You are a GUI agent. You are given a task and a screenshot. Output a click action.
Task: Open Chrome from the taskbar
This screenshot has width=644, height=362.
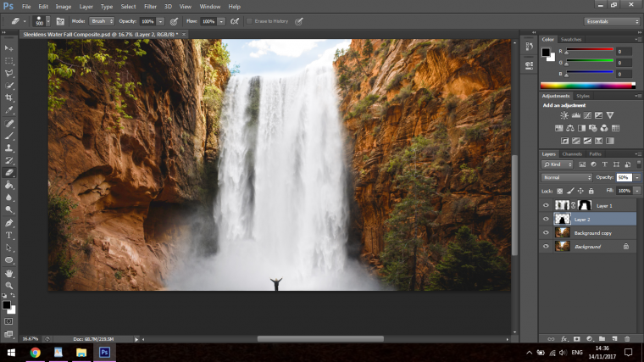pos(36,353)
